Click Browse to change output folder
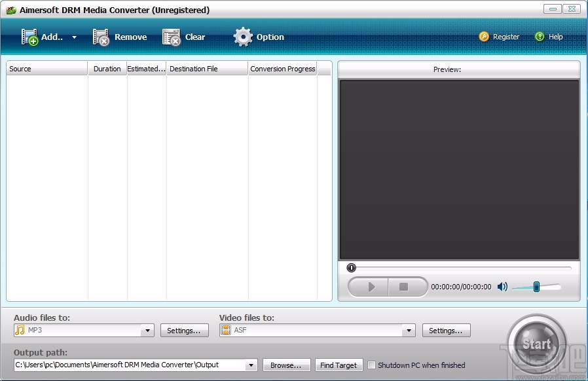This screenshot has width=588, height=381. [x=286, y=365]
